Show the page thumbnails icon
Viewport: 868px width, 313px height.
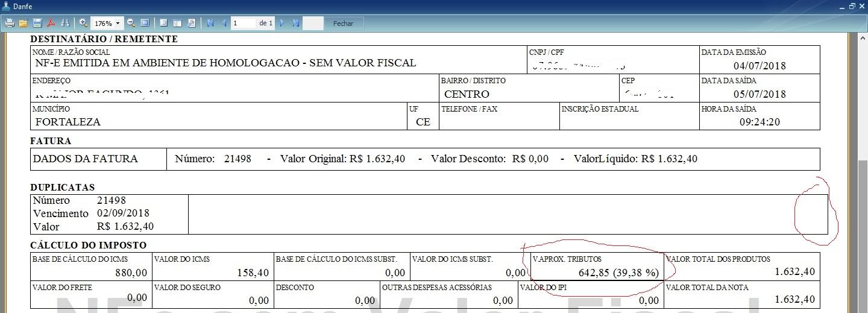click(x=177, y=23)
